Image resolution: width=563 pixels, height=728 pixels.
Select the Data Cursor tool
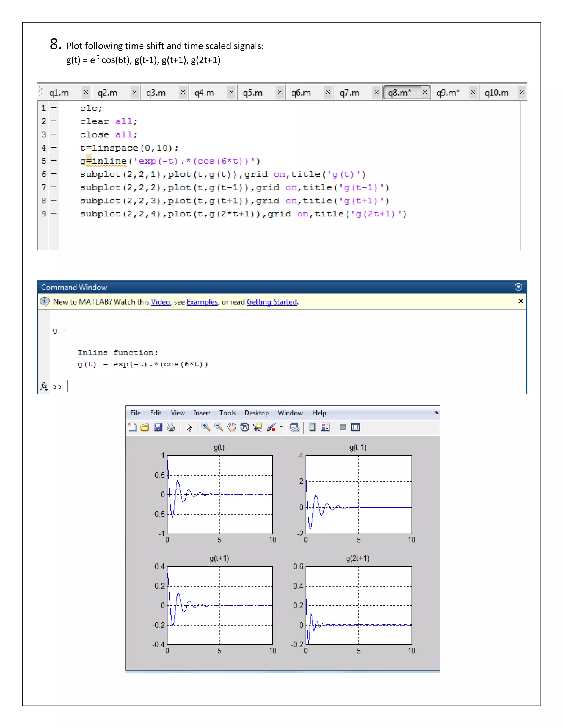point(258,427)
